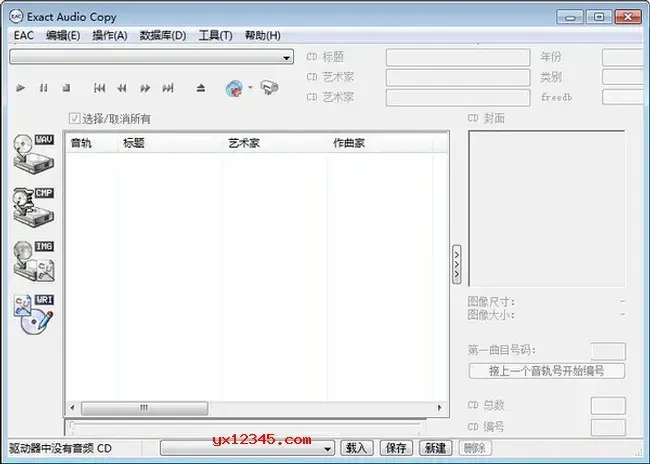Open the 工具(T) menu

click(x=215, y=36)
